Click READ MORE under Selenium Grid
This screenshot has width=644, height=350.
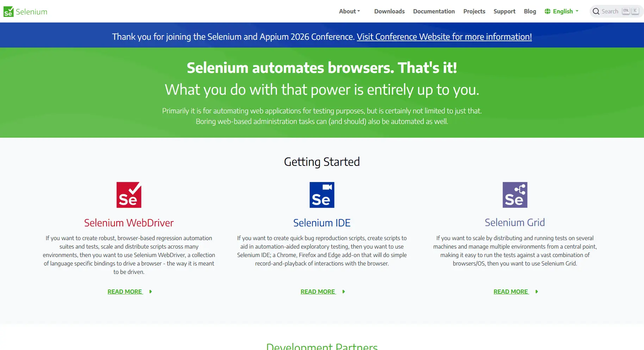pos(511,292)
